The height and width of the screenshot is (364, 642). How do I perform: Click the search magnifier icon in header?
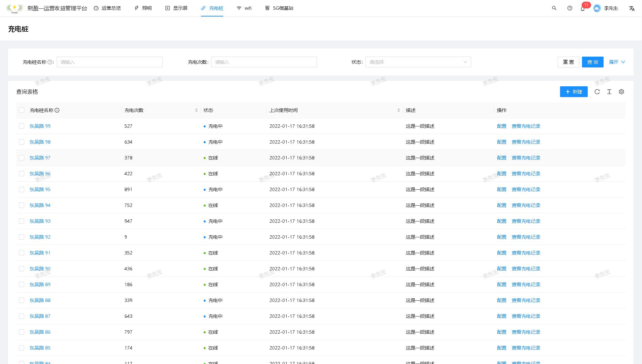point(554,8)
